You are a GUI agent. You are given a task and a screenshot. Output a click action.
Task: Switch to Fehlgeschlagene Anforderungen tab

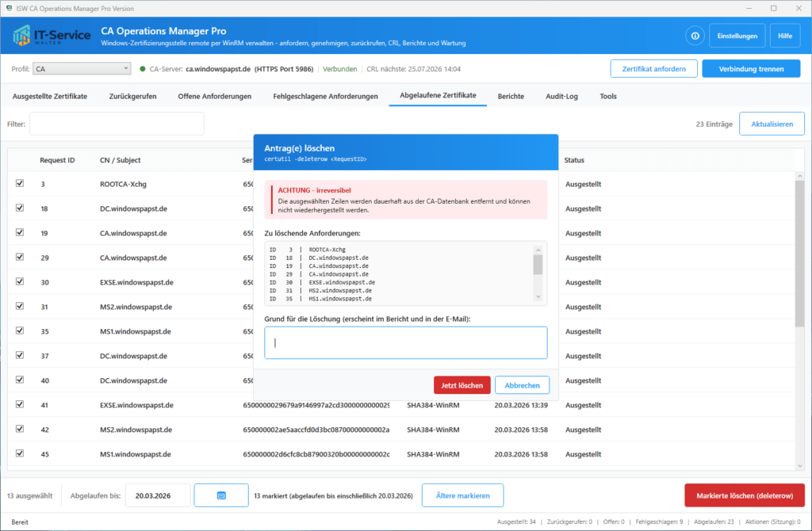click(325, 96)
